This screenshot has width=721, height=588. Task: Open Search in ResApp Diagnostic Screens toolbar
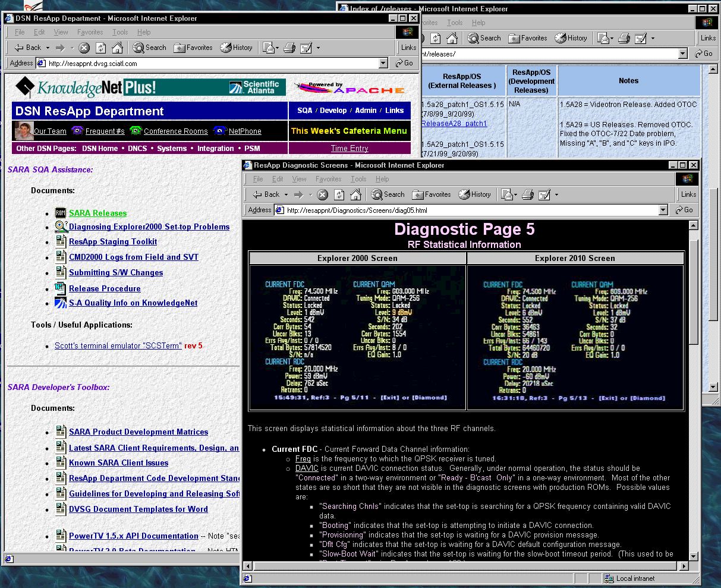tap(388, 194)
